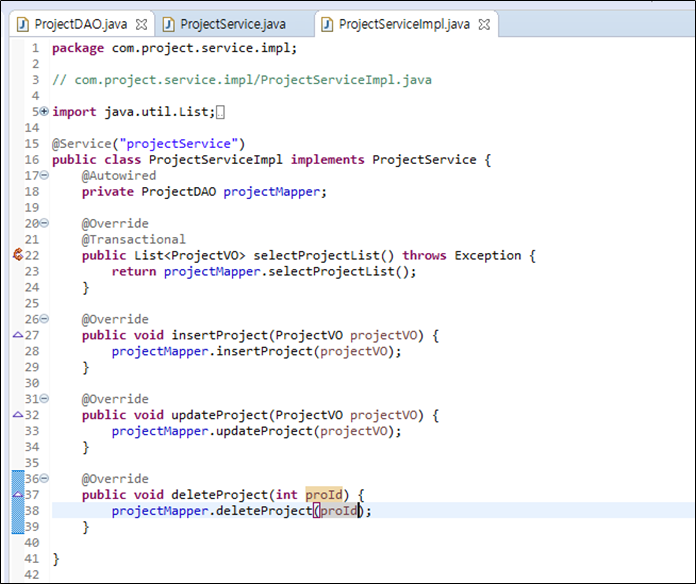Click the projectMapper field on line 18
The image size is (696, 584).
point(271,192)
